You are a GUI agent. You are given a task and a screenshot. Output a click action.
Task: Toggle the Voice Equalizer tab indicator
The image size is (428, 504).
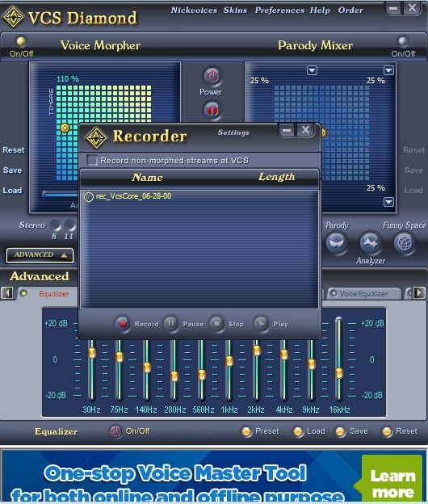point(334,293)
